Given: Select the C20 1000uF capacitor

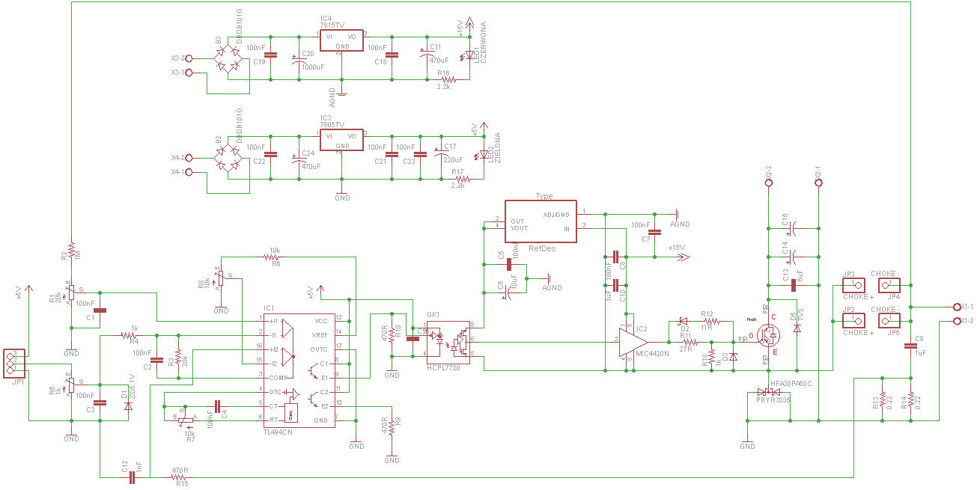Looking at the screenshot, I should [x=297, y=58].
